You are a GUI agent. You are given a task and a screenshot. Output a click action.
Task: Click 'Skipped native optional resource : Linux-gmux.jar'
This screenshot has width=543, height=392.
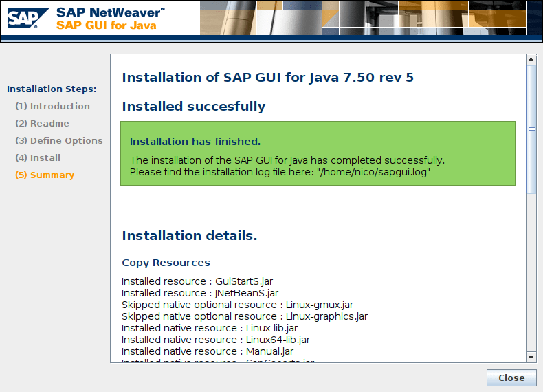click(x=238, y=305)
